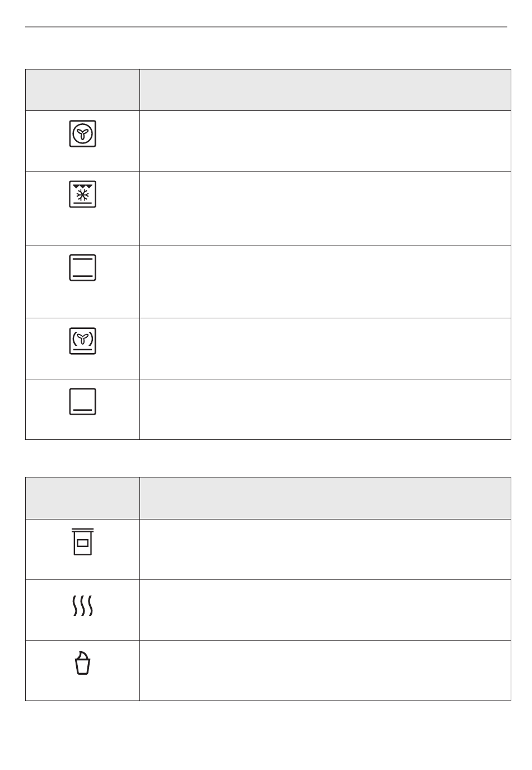
Task: Click the grey left header cell of the second table
Action: click(x=82, y=498)
